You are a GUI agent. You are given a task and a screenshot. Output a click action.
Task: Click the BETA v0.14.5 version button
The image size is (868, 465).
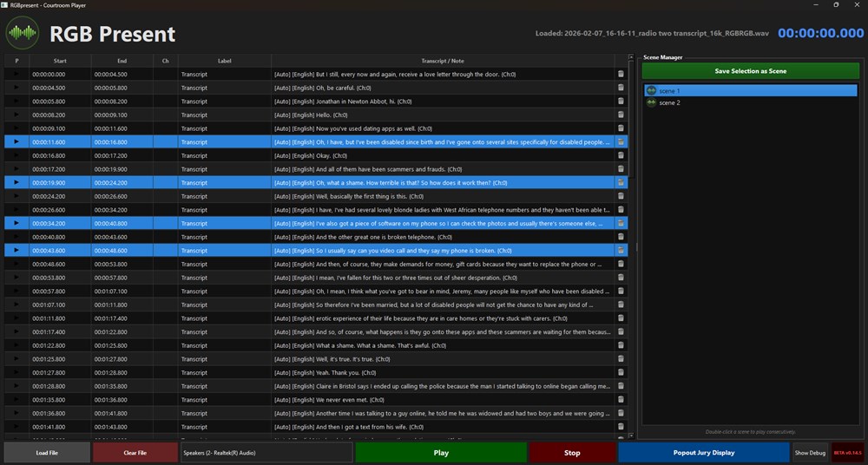(x=847, y=452)
